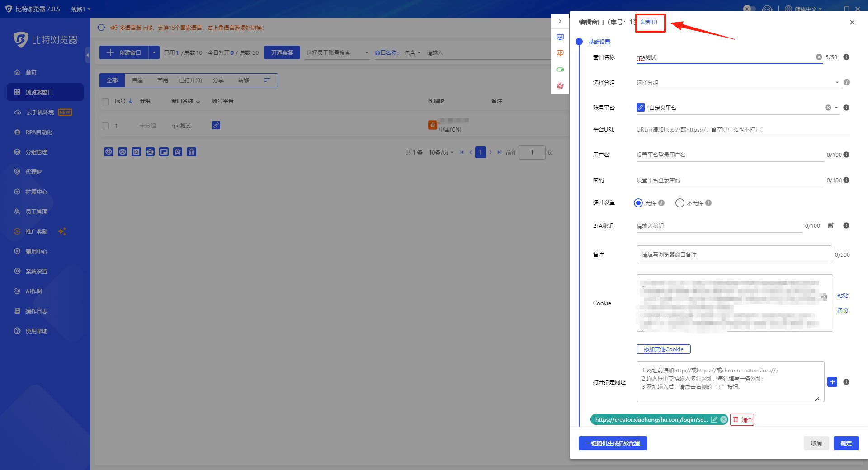868x470 pixels.
Task: Clear the window name field text
Action: [x=819, y=57]
